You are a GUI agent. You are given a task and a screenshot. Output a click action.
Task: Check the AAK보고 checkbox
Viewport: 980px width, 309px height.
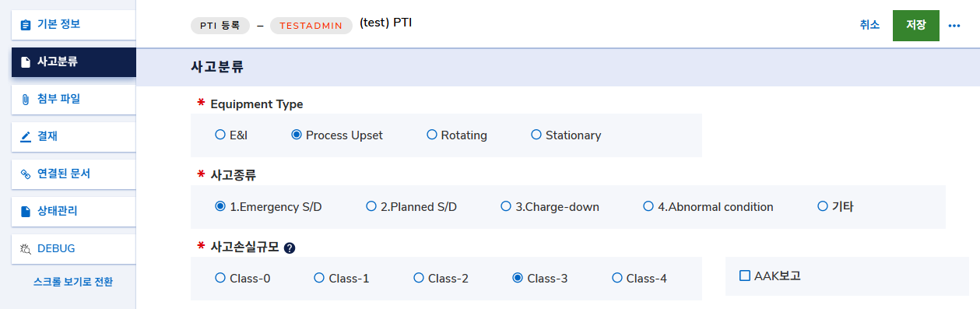pyautogui.click(x=745, y=276)
